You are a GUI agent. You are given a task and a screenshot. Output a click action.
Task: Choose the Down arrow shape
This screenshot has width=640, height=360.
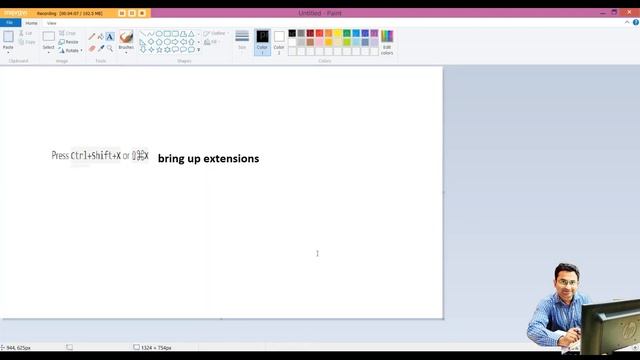(x=143, y=49)
